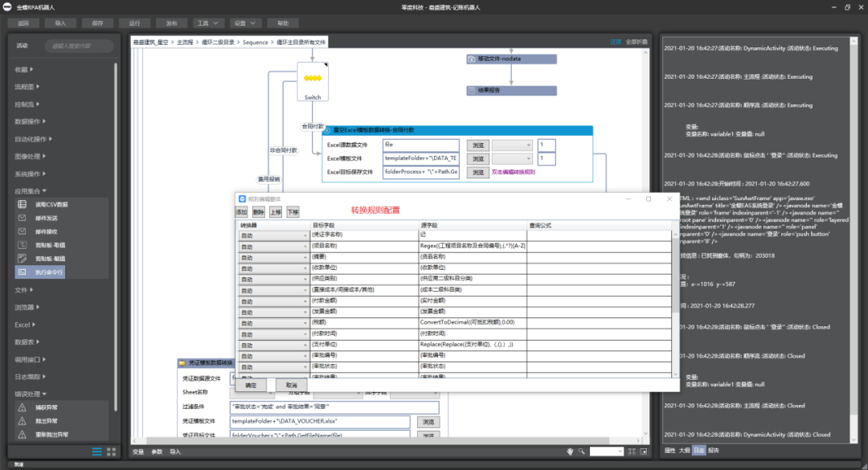Click the 下移 button in rule dialog

[293, 212]
